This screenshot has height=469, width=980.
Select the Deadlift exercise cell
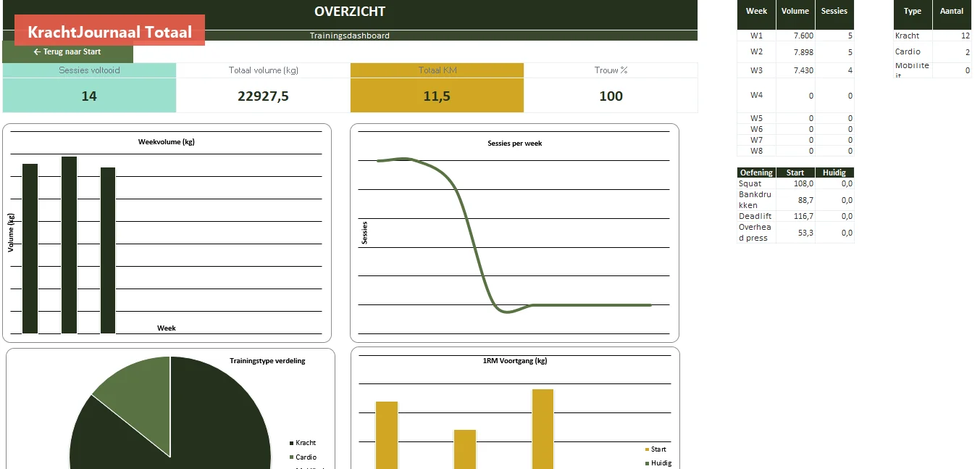756,216
